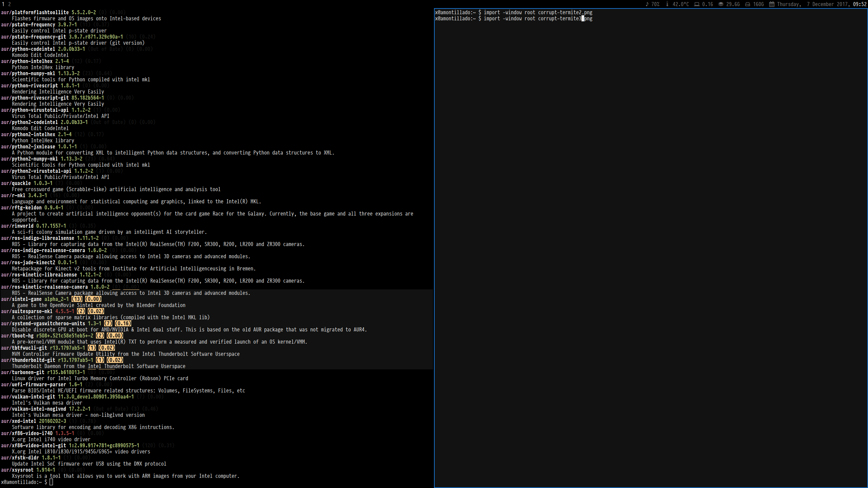Click the cursor in right terminal command
The image size is (868, 488).
click(583, 19)
